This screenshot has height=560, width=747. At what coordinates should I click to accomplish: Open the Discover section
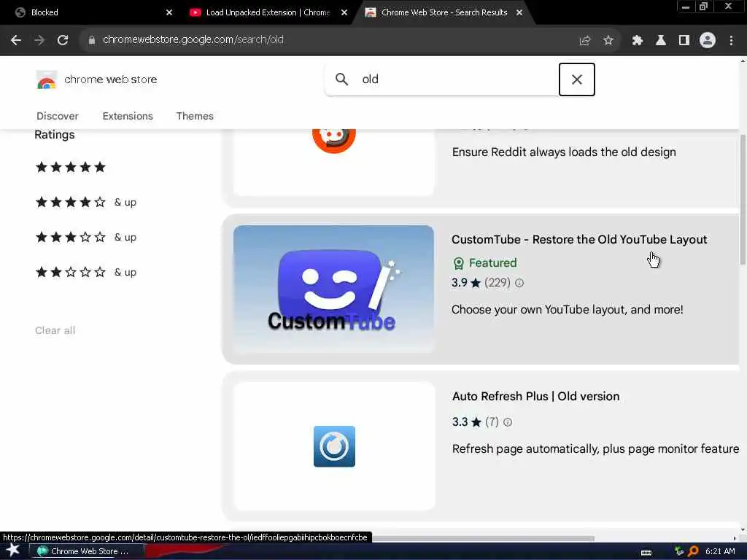pos(57,116)
